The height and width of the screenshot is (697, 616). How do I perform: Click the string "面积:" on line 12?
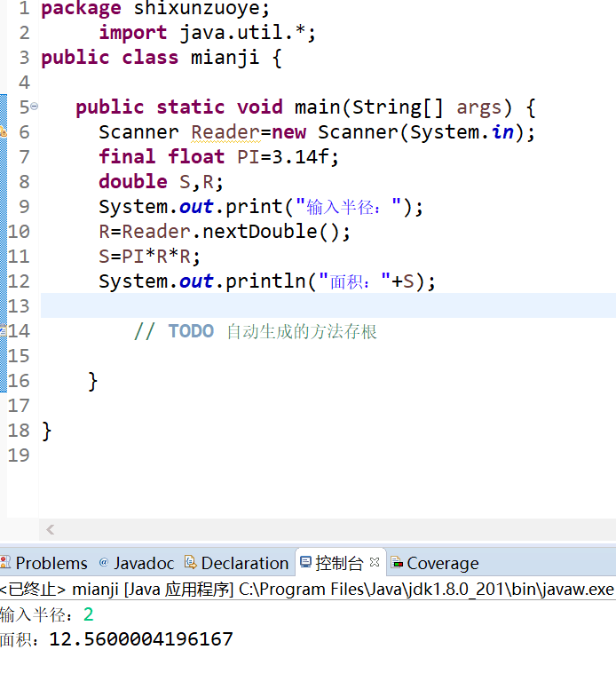coord(355,281)
